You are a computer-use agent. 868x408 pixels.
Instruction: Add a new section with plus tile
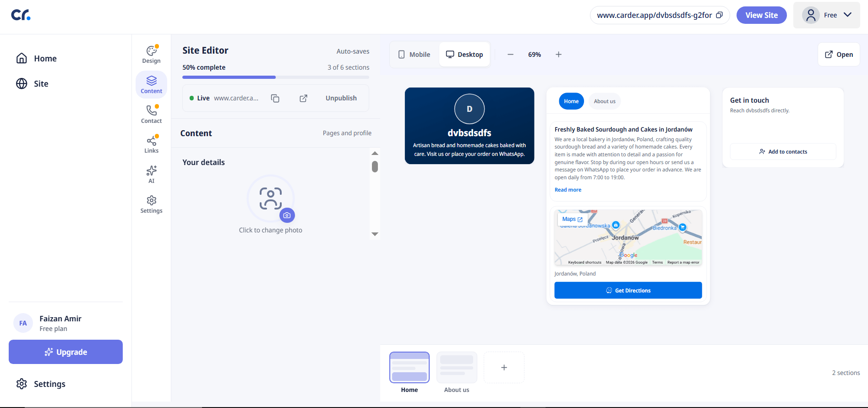point(504,367)
